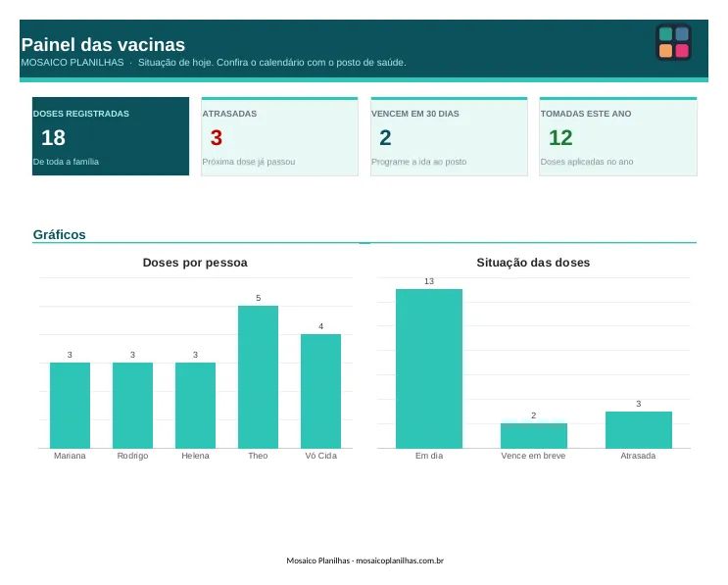Click the 'Vence em breve' axis label
Image resolution: width=728 pixels, height=585 pixels.
pos(533,456)
